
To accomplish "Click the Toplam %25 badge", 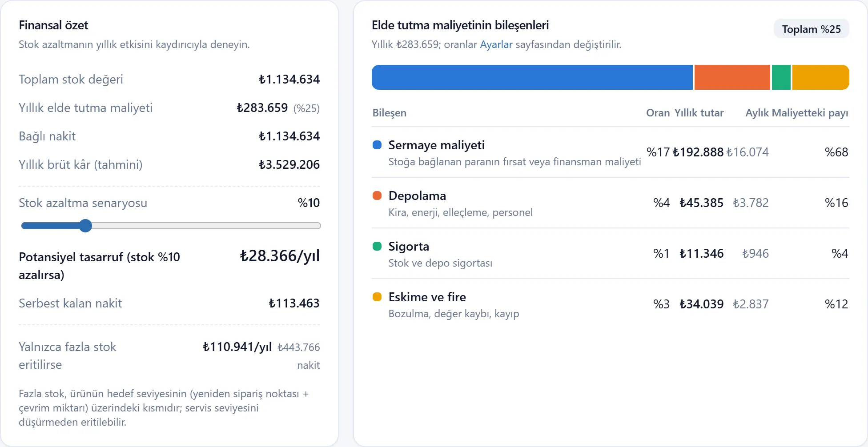I will click(811, 29).
